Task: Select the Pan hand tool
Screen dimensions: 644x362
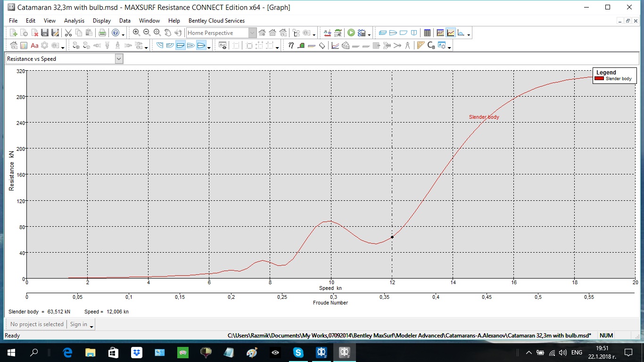Action: pos(167,33)
